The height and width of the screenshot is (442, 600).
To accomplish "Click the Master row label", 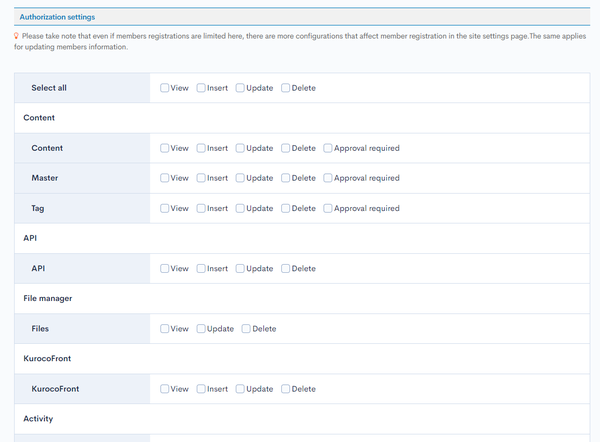I will tap(45, 178).
